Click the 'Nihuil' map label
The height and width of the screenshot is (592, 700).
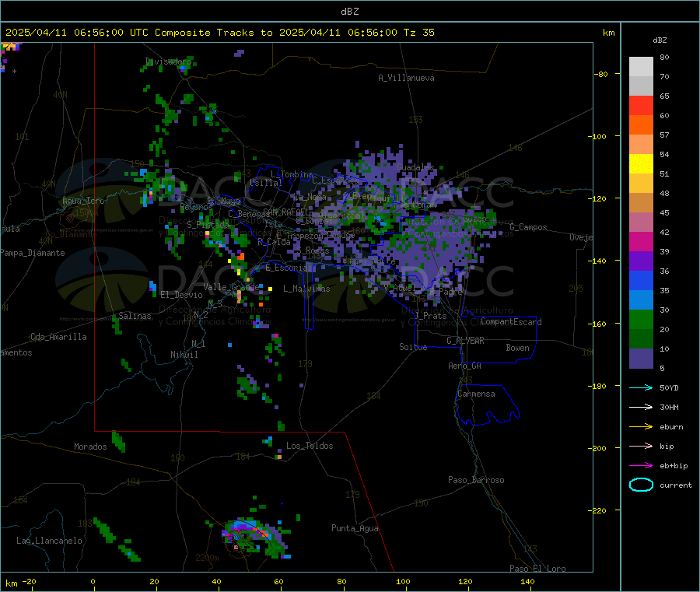tap(184, 355)
